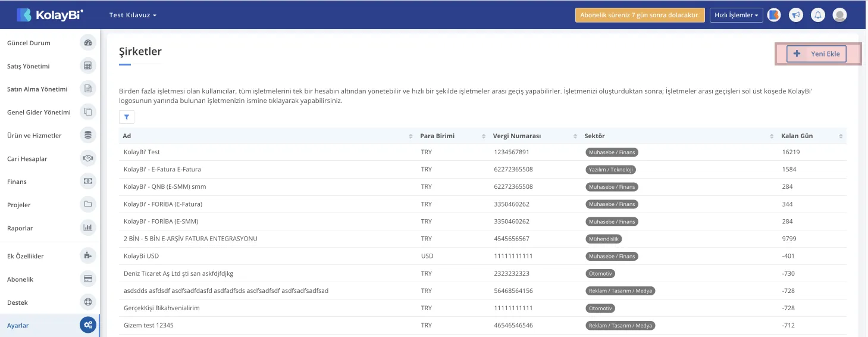Open Satış Yönetimi calculator icon
868x337 pixels.
(88, 66)
